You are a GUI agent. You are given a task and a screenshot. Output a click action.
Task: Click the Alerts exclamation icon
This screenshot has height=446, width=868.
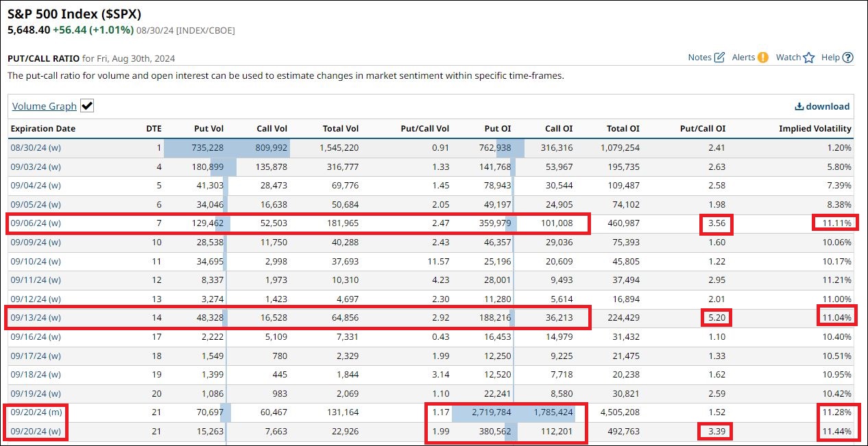762,58
